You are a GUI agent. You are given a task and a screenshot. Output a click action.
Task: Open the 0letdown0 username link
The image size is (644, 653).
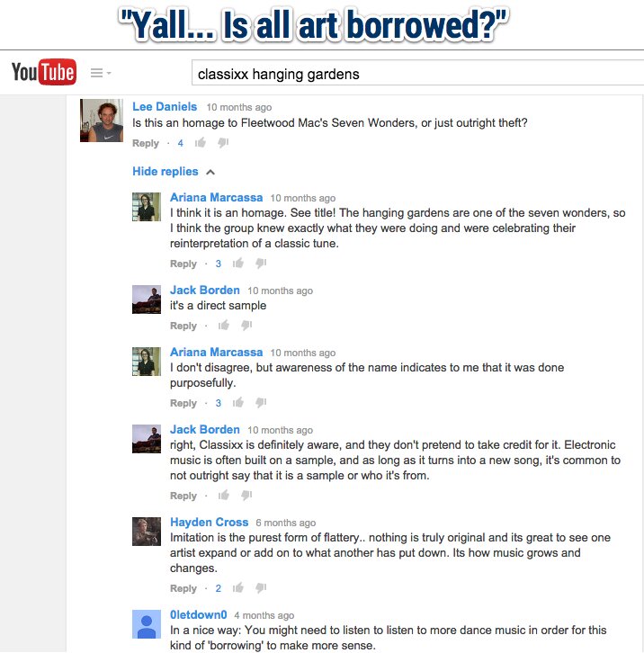point(198,614)
